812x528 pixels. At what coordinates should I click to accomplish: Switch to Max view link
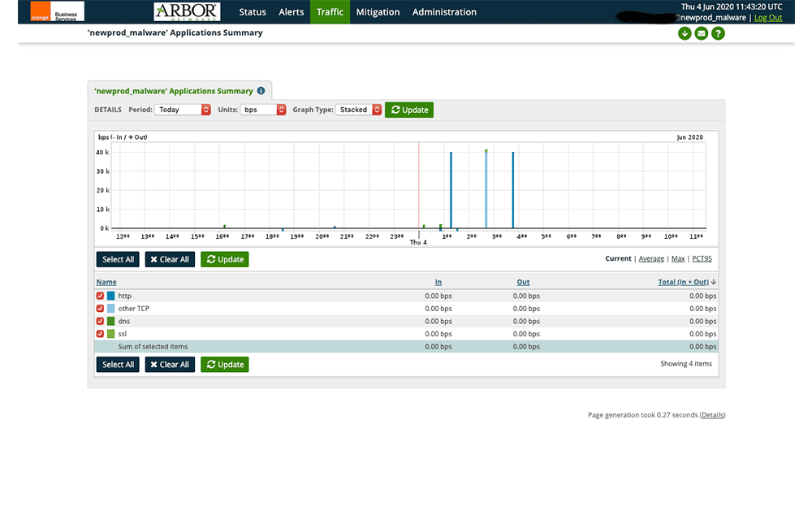point(678,258)
